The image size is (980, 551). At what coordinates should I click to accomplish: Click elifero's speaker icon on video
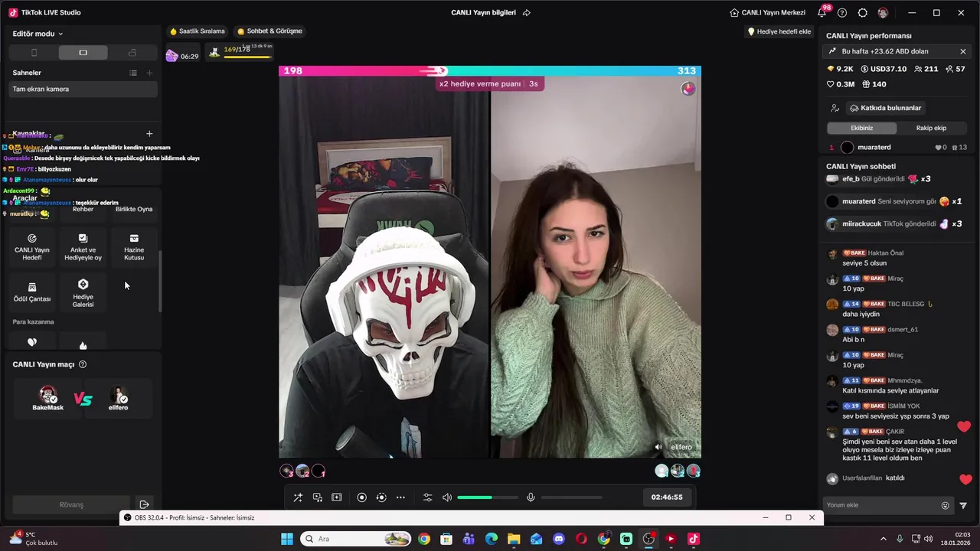[x=658, y=447]
